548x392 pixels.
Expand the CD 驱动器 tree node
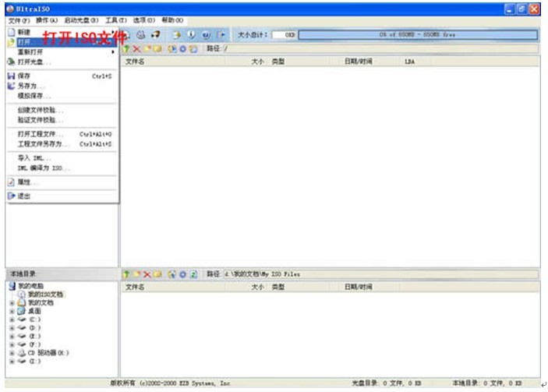12,353
